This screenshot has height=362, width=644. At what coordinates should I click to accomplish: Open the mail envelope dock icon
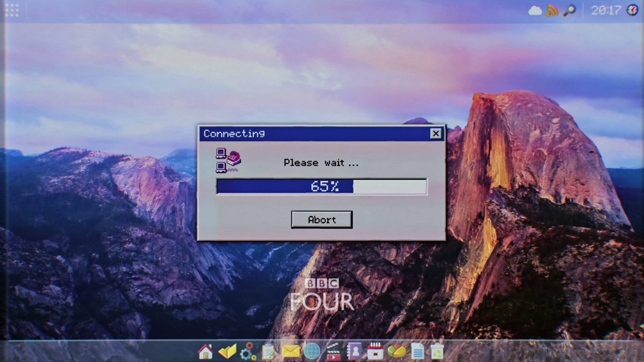point(291,351)
